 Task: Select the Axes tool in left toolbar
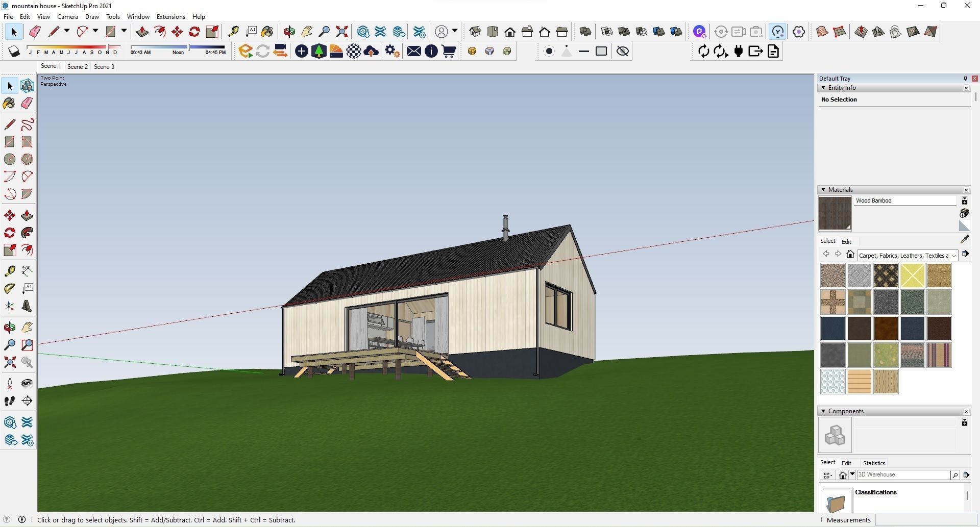point(10,307)
